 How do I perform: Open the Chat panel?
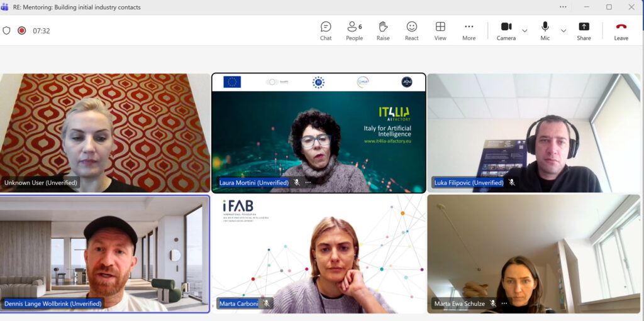click(326, 31)
